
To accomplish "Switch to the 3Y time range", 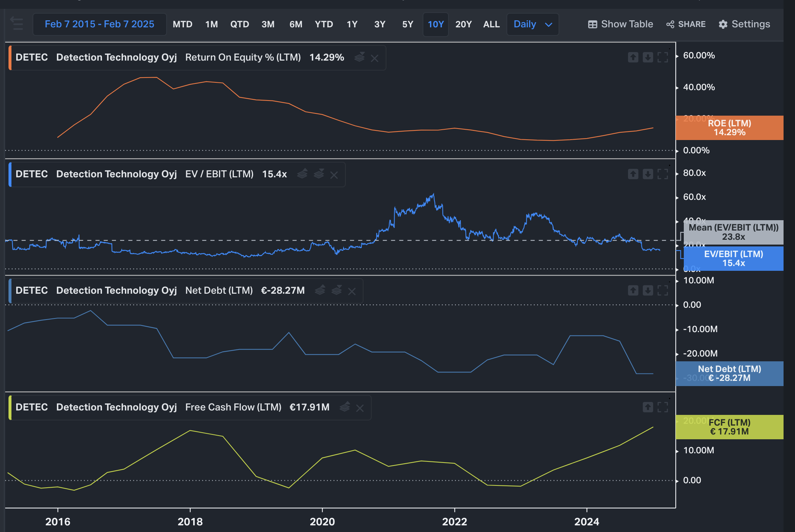I will (380, 24).
